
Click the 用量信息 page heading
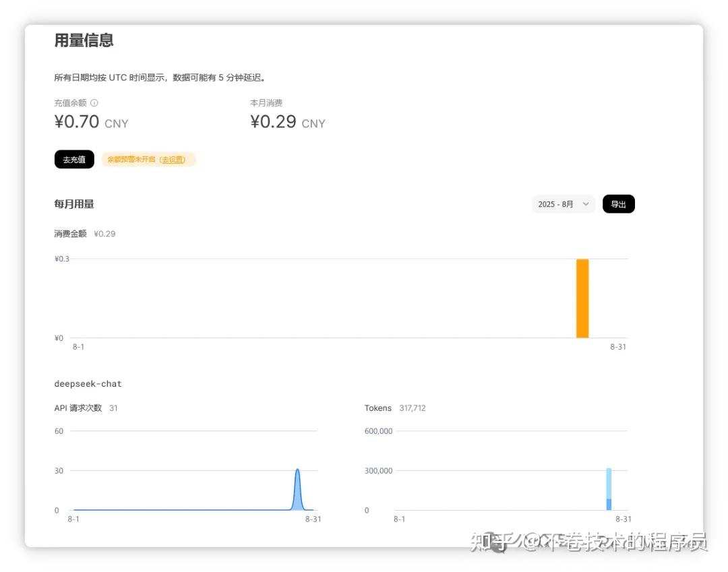pyautogui.click(x=84, y=40)
